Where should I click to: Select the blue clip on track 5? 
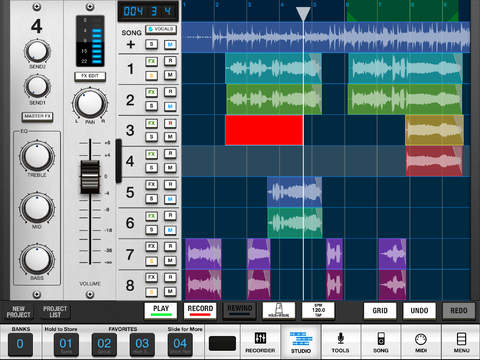pos(294,192)
